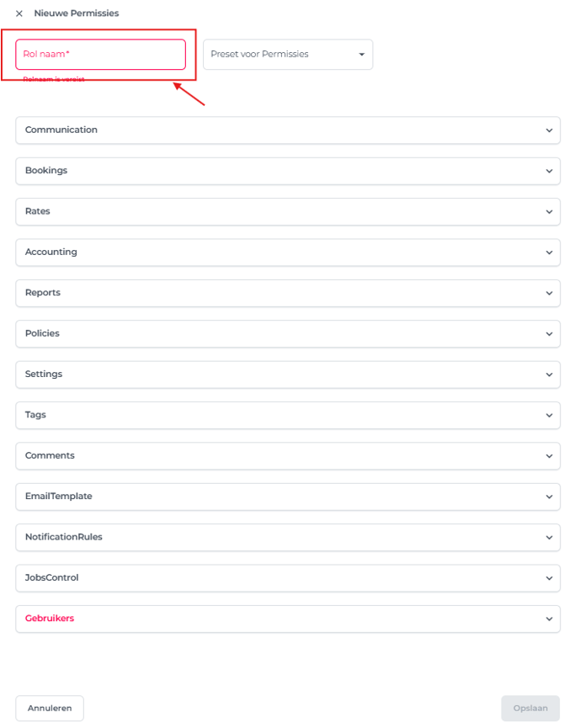This screenshot has height=728, width=564.
Task: Click the Communication chevron arrow
Action: [x=549, y=130]
